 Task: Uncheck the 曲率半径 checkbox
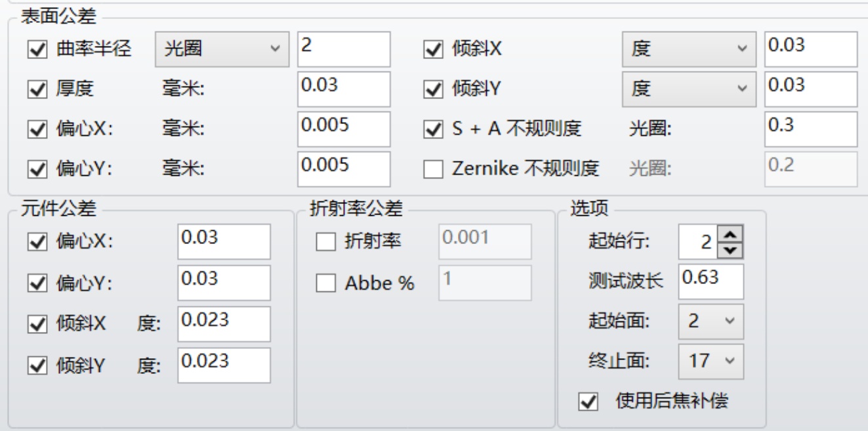pyautogui.click(x=37, y=49)
